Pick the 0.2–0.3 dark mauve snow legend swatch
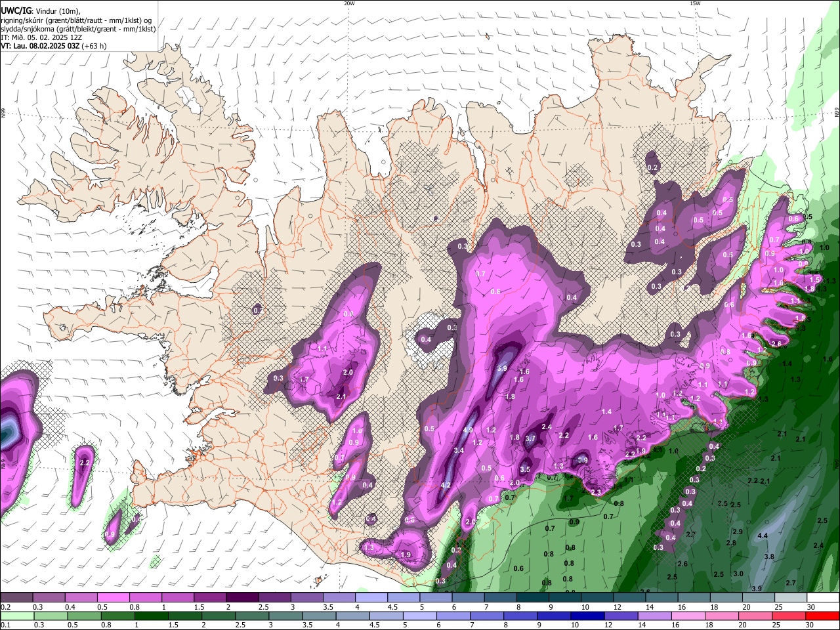The width and height of the screenshot is (840, 630). click(x=16, y=598)
